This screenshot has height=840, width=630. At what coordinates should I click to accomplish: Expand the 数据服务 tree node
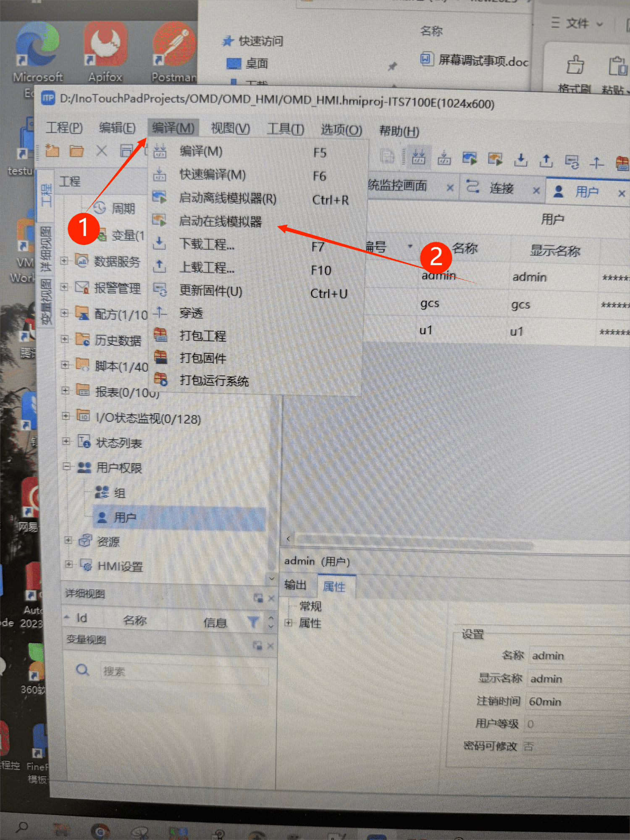point(64,261)
